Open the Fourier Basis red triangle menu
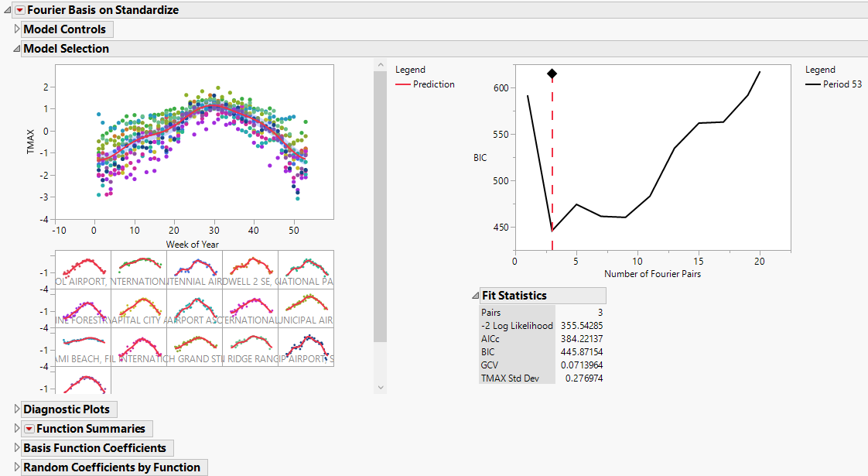 (19, 10)
